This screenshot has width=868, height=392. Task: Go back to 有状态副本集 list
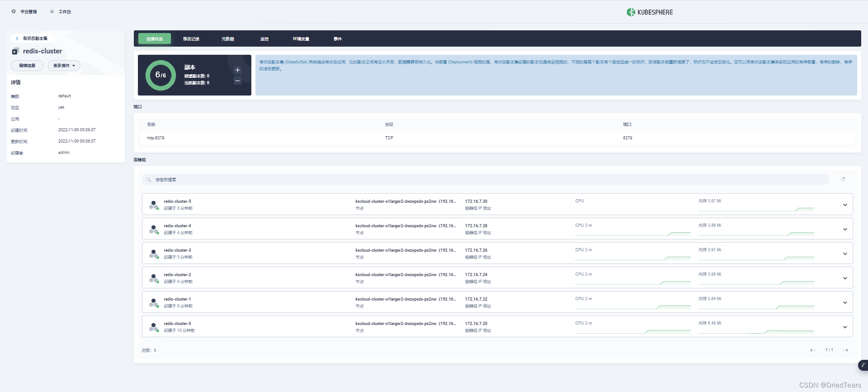pyautogui.click(x=32, y=38)
